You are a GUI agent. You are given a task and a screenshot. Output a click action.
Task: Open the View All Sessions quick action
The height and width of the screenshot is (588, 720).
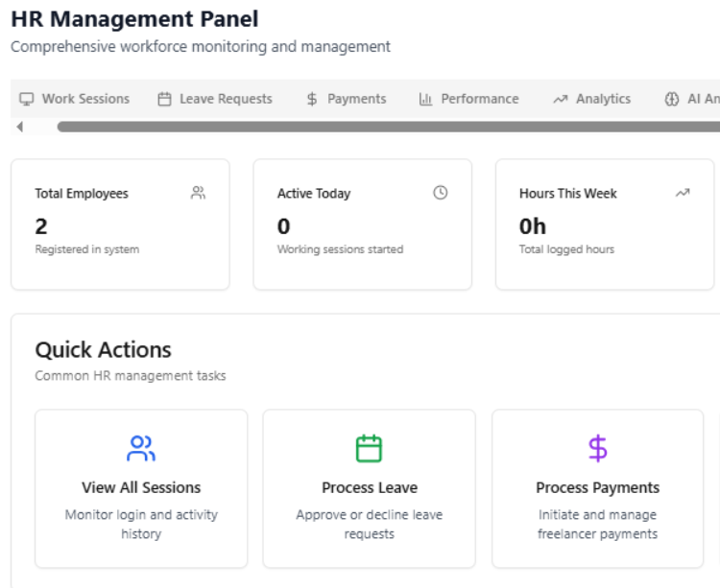click(x=141, y=488)
